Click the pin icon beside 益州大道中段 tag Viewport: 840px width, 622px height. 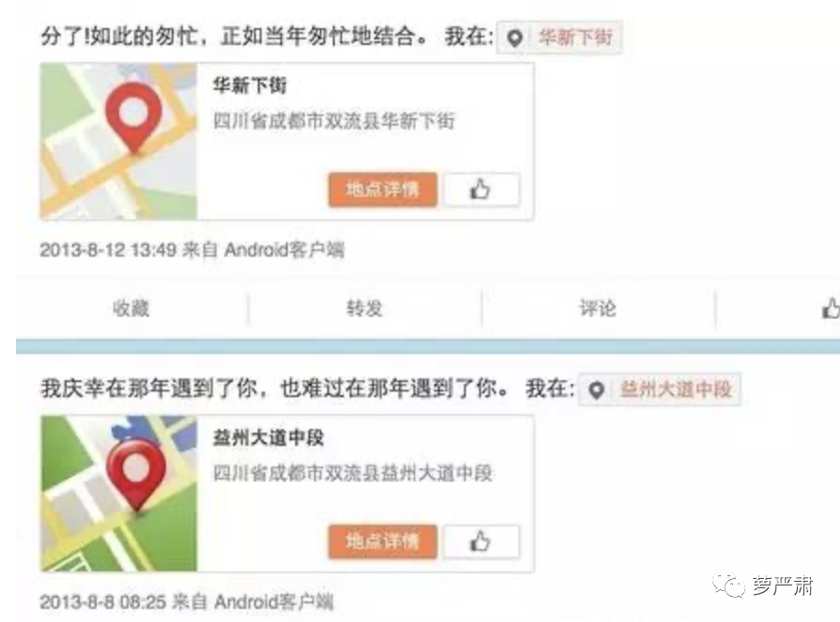[596, 390]
